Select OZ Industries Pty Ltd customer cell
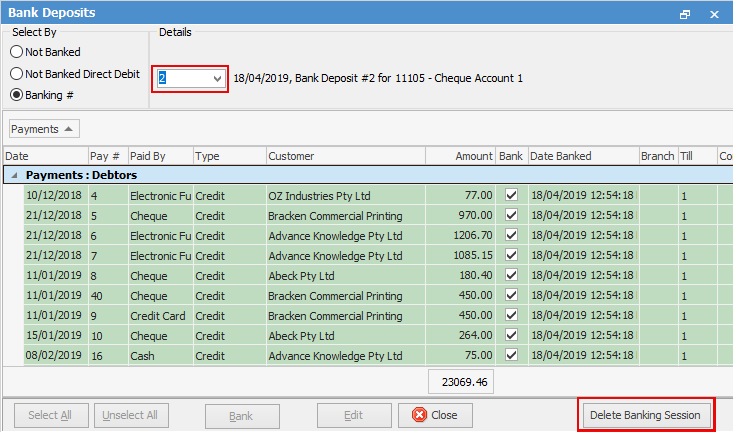This screenshot has width=733, height=432. tap(346, 195)
